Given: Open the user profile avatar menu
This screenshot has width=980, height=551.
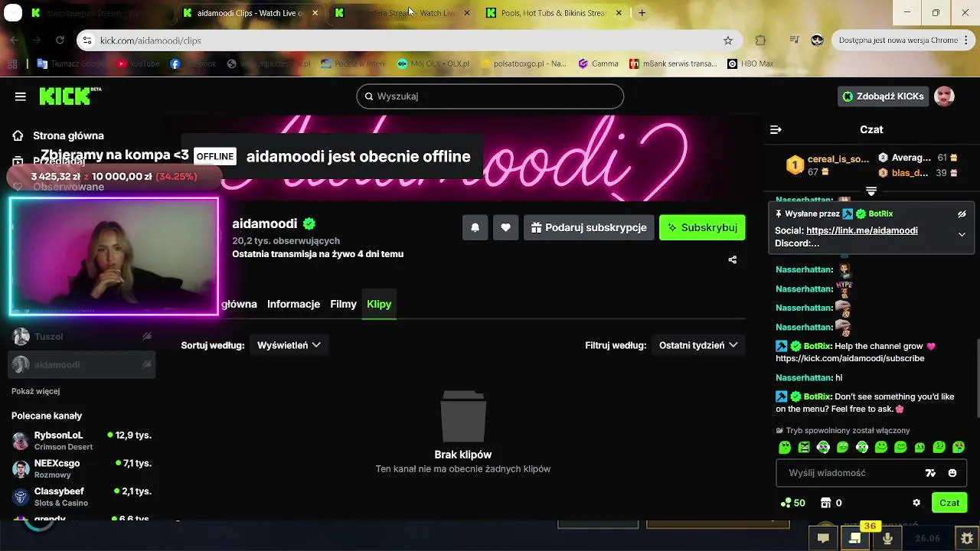Looking at the screenshot, I should pos(945,96).
